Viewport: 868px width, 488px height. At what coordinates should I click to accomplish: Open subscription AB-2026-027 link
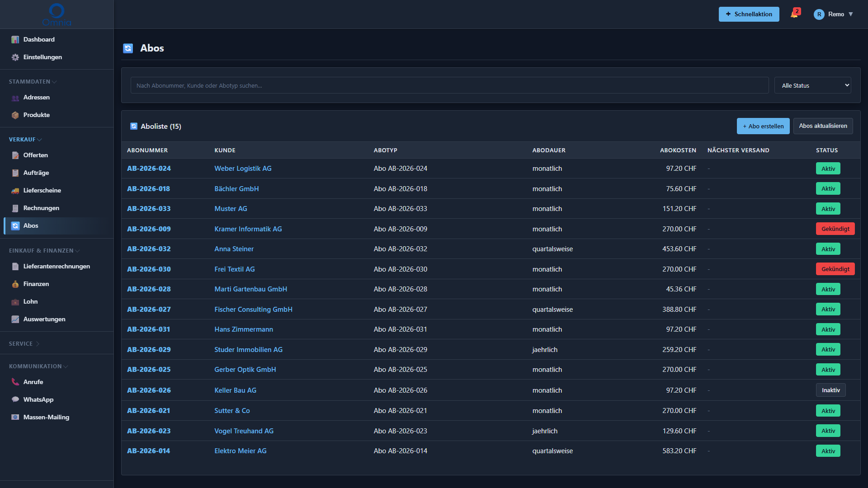(149, 310)
